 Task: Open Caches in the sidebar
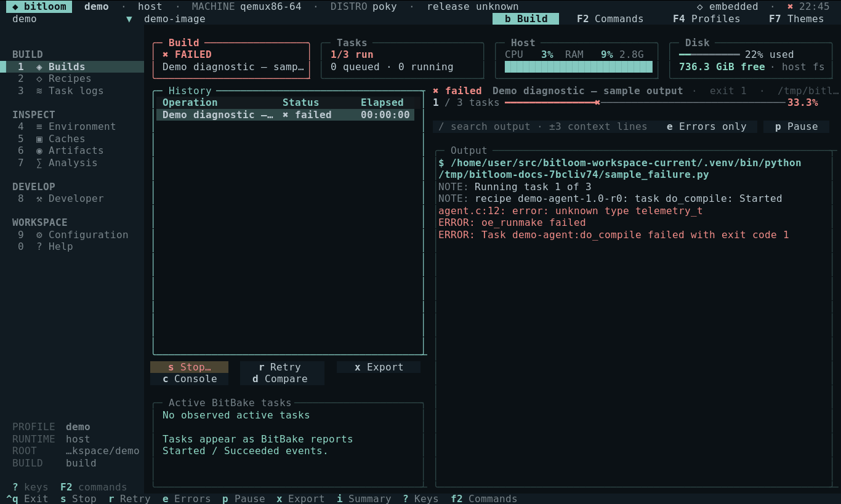point(72,138)
